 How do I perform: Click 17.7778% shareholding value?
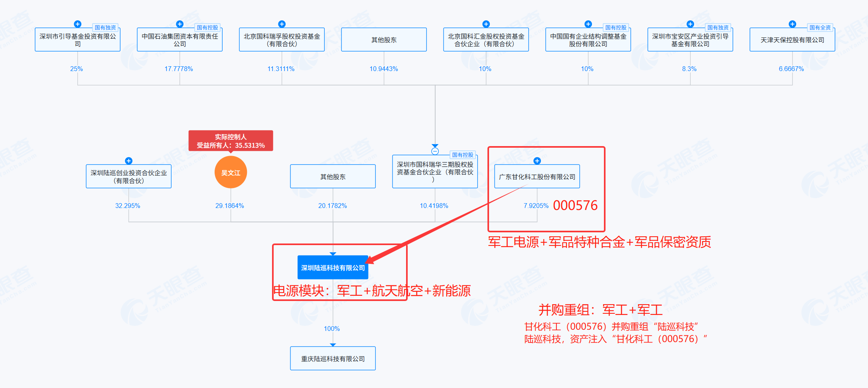(179, 69)
